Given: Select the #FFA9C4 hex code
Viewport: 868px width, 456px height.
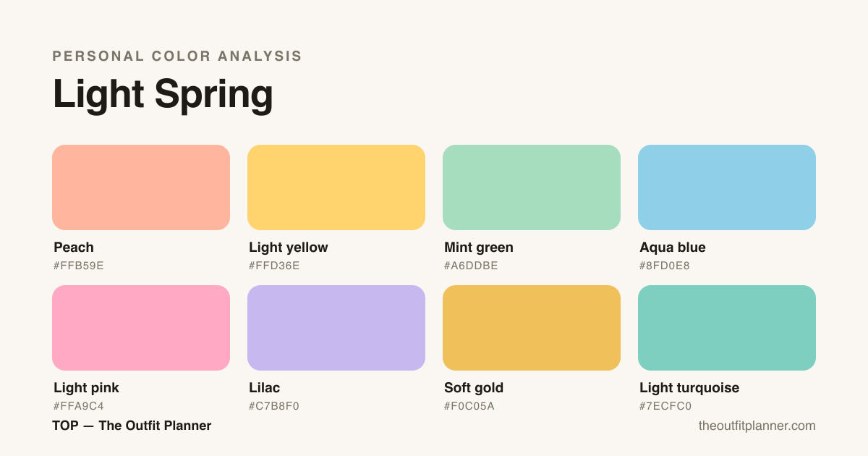Looking at the screenshot, I should [x=79, y=406].
